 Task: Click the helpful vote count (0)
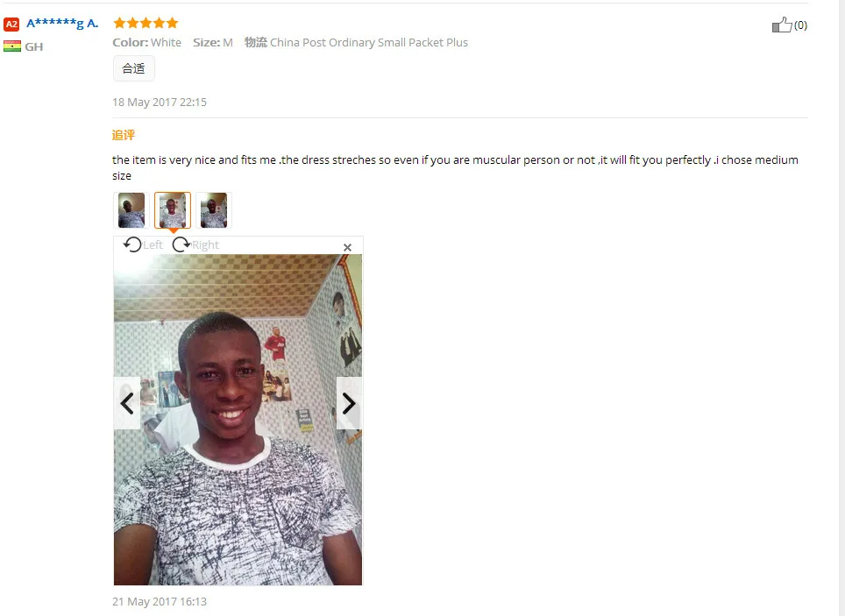pyautogui.click(x=801, y=25)
